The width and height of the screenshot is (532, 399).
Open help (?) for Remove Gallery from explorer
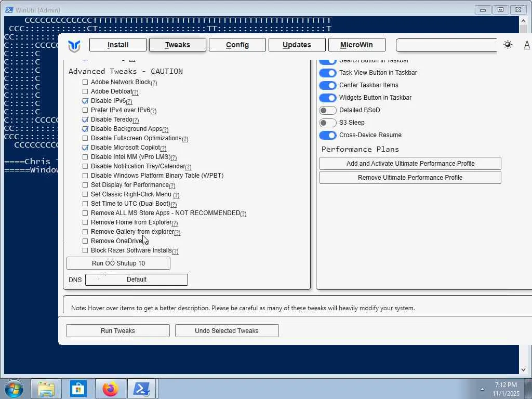pos(177,232)
